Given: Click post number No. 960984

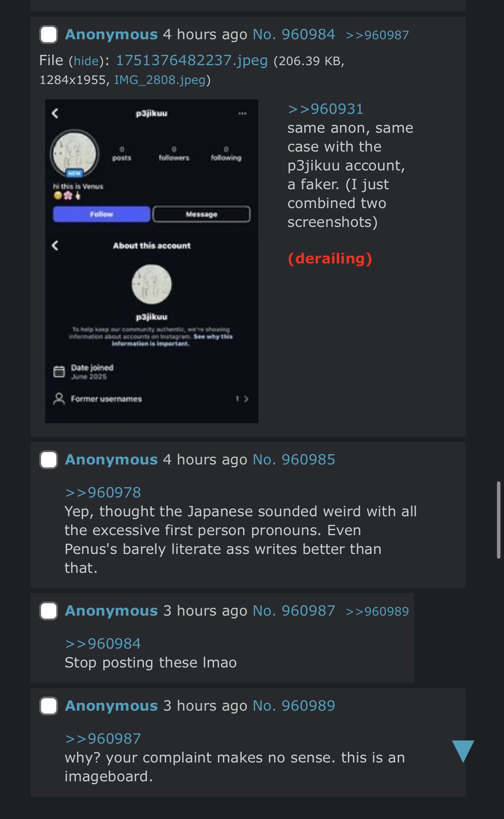Looking at the screenshot, I should tap(294, 35).
